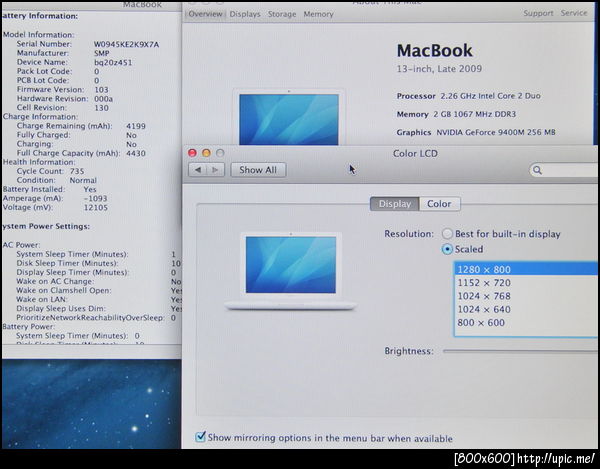Click serial number W0945KE2K9X7A
600x469 pixels.
coord(127,44)
